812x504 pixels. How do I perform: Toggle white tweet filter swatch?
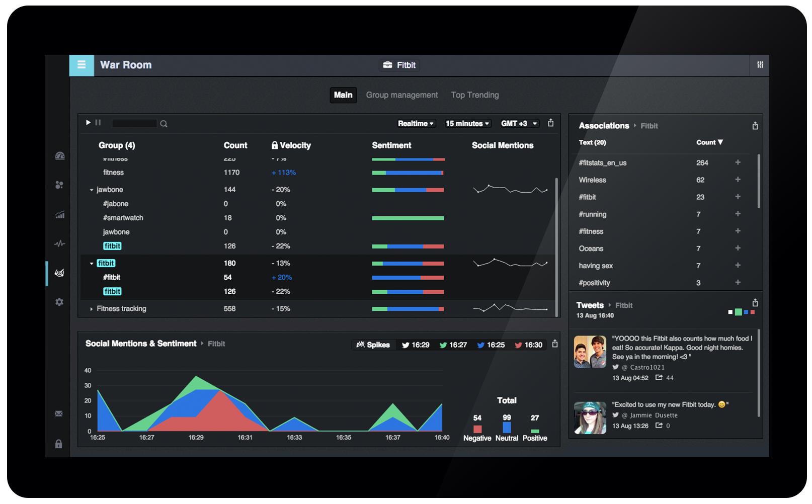(730, 312)
